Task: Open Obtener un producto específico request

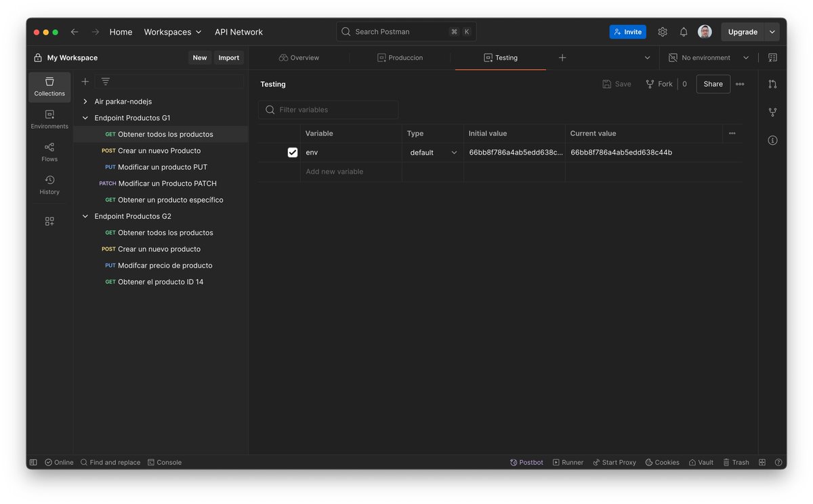Action: tap(161, 200)
